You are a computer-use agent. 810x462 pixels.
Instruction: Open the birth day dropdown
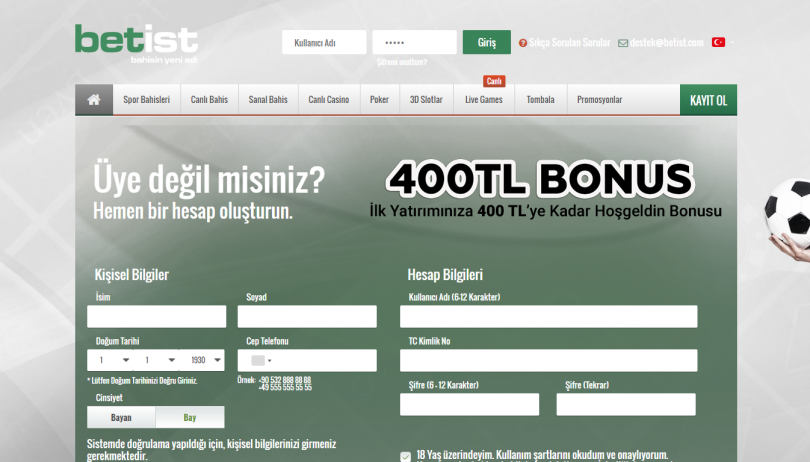click(x=110, y=360)
